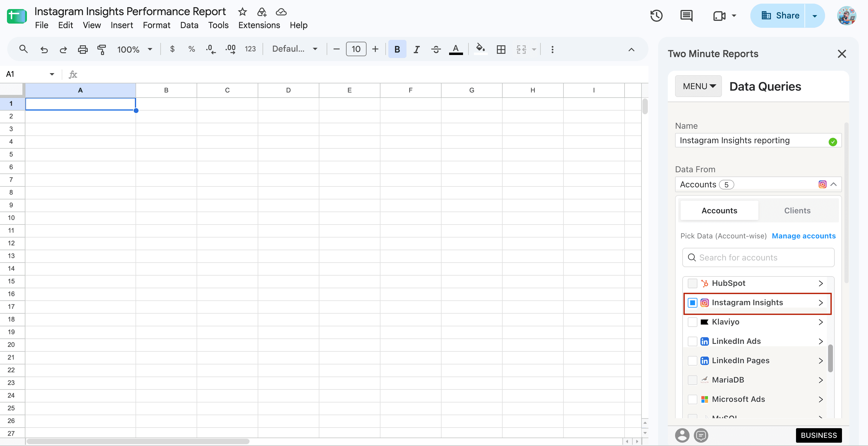Image resolution: width=868 pixels, height=446 pixels.
Task: Open the text color picker
Action: pyautogui.click(x=455, y=50)
